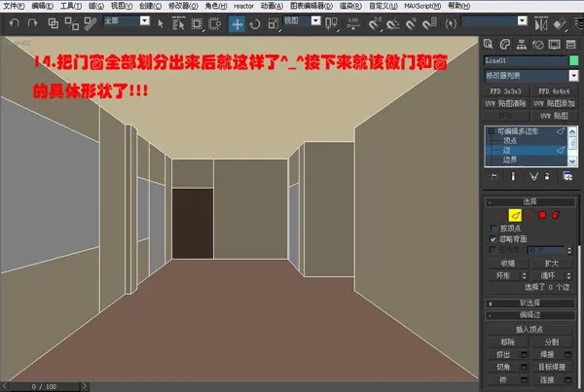Click the Use Pivot Point Center icon
This screenshot has width=584, height=392.
click(331, 23)
